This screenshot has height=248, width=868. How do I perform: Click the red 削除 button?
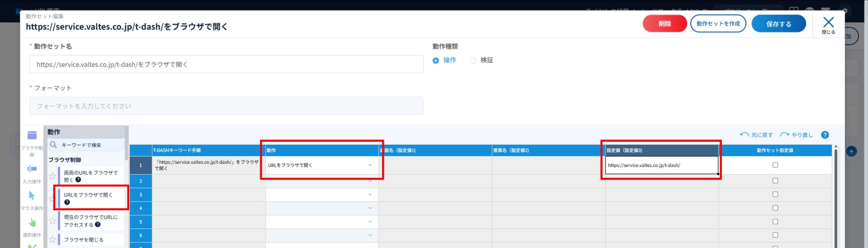coord(664,24)
